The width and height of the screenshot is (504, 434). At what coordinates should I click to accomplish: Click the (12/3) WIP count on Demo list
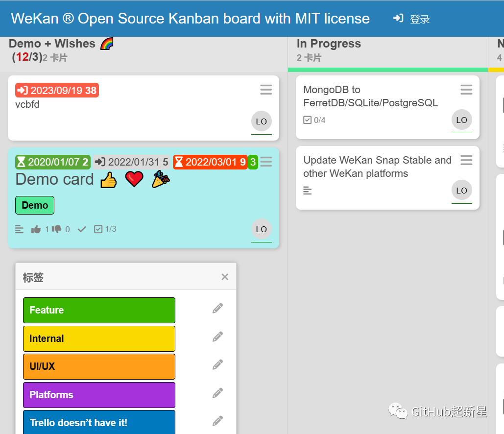[x=27, y=57]
